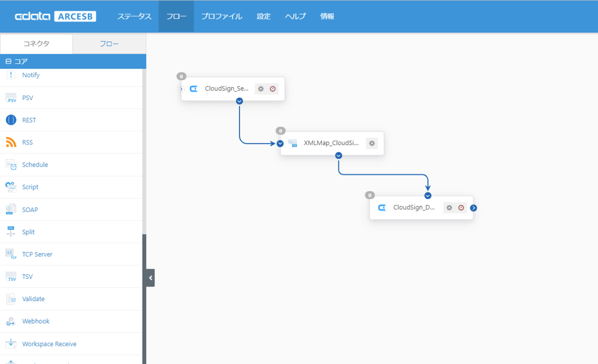
Task: Click the REST label
Action: (29, 120)
